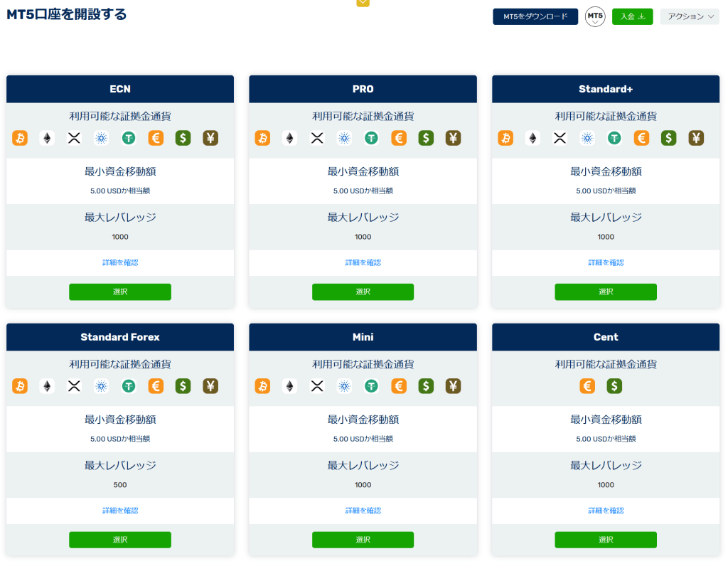Click the Tether icon in the ECN card

click(x=129, y=138)
